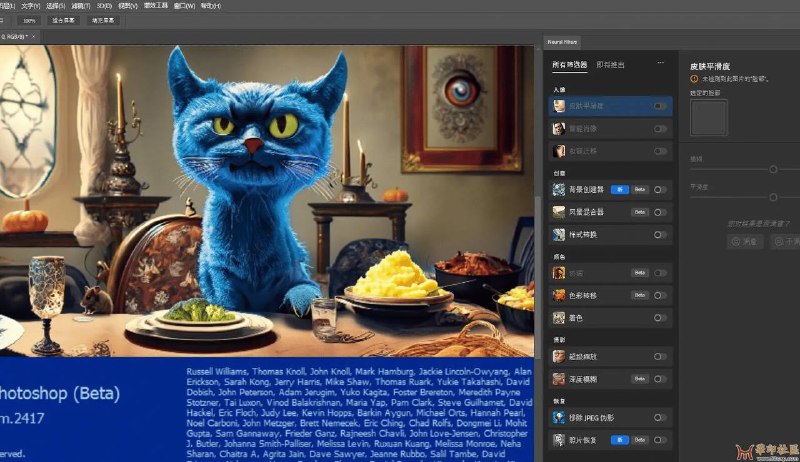Open the 窗口(W) menu

184,6
